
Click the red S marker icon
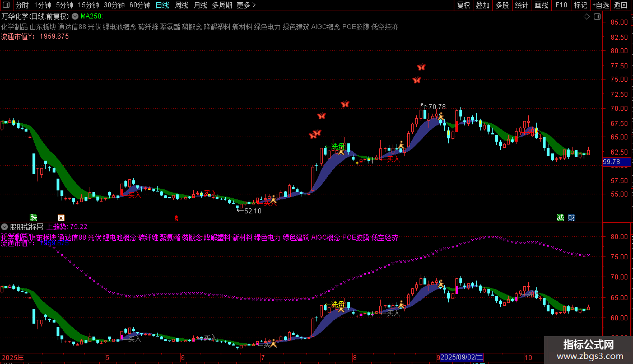coord(176,218)
